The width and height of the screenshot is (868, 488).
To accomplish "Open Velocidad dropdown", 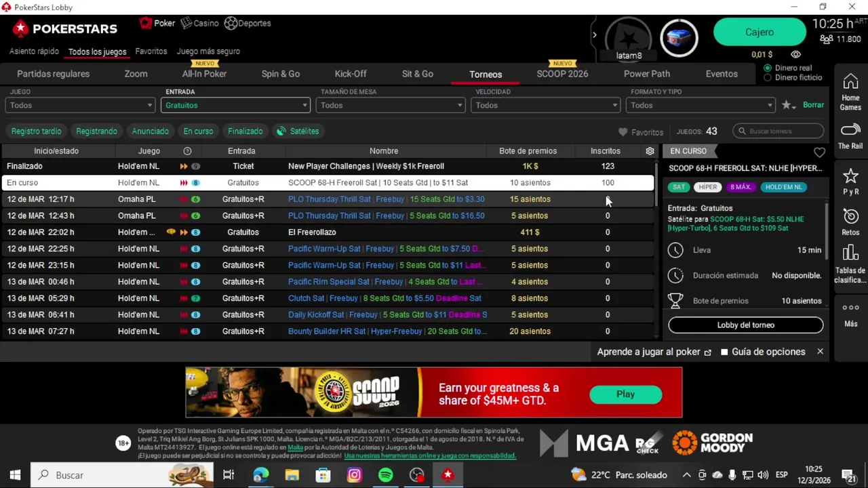I will (x=546, y=105).
